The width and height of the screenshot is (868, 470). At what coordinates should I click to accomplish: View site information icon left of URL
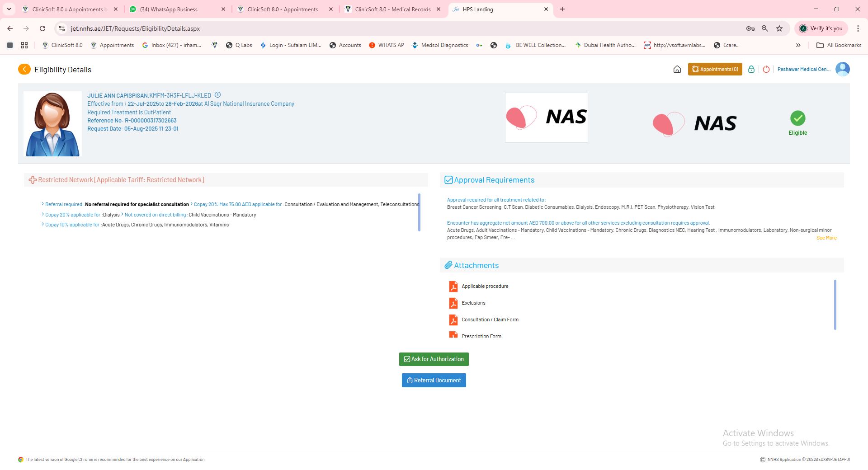tap(62, 28)
